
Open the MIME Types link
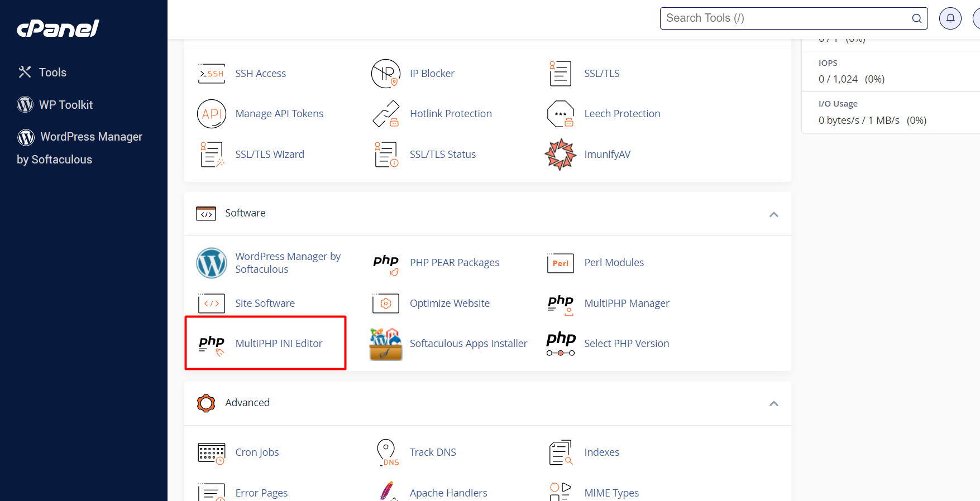pyautogui.click(x=611, y=493)
